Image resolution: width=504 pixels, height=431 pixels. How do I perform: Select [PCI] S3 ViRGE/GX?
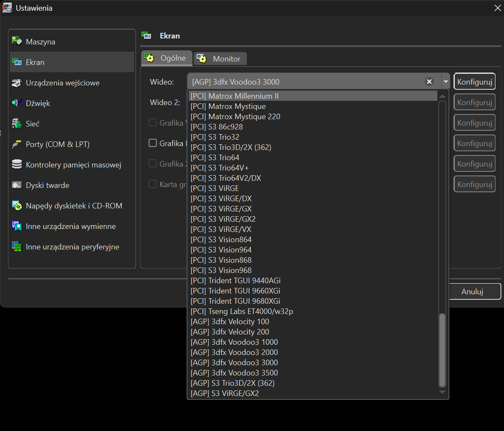coord(313,208)
